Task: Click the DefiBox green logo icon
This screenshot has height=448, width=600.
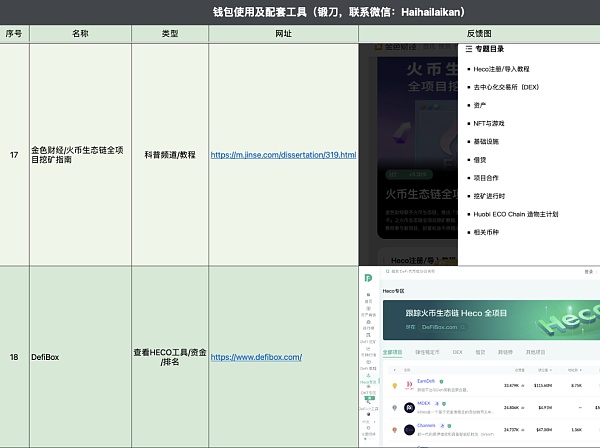Action: [x=368, y=278]
